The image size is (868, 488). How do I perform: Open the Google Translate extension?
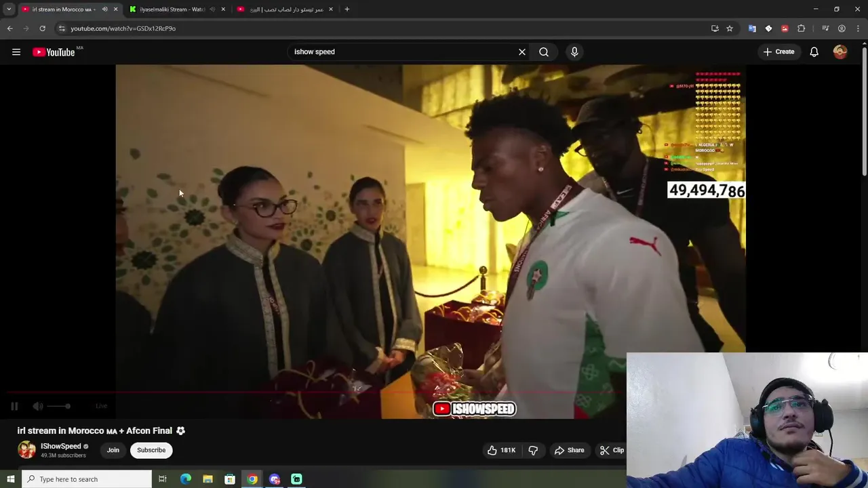[752, 28]
